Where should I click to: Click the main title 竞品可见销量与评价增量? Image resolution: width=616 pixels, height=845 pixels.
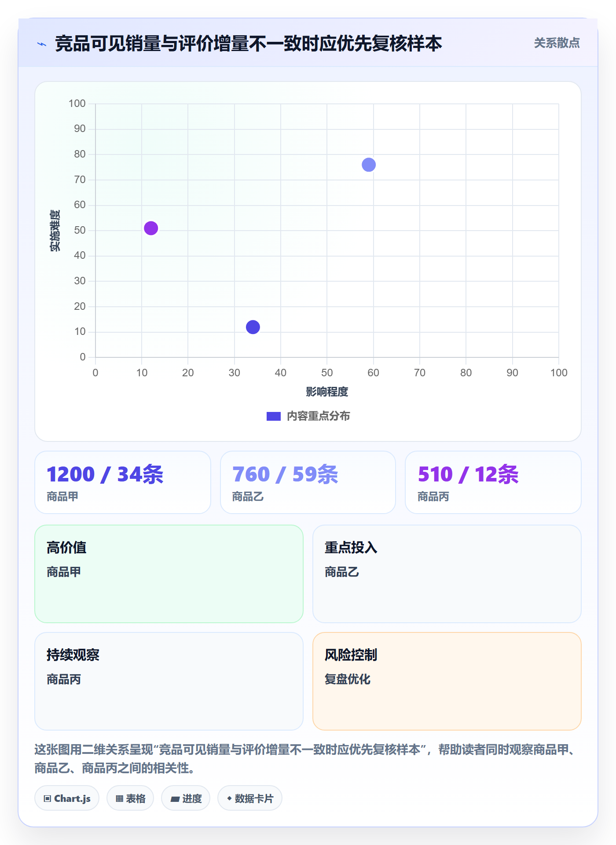pos(248,44)
